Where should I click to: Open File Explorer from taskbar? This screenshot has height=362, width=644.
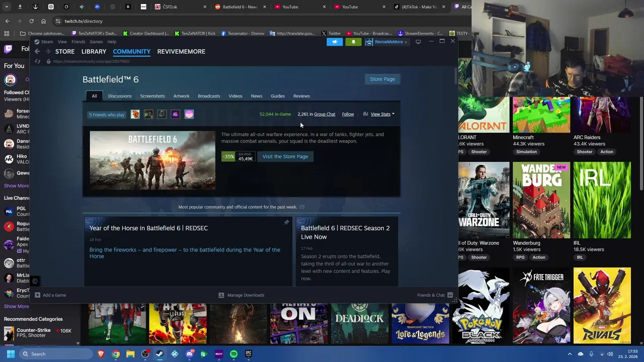[x=130, y=354]
